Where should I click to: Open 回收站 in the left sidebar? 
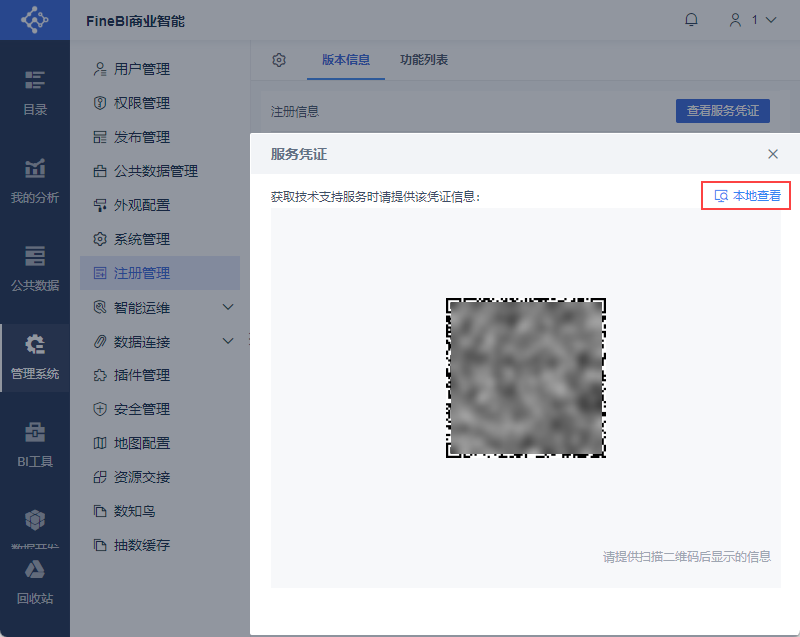(x=35, y=582)
